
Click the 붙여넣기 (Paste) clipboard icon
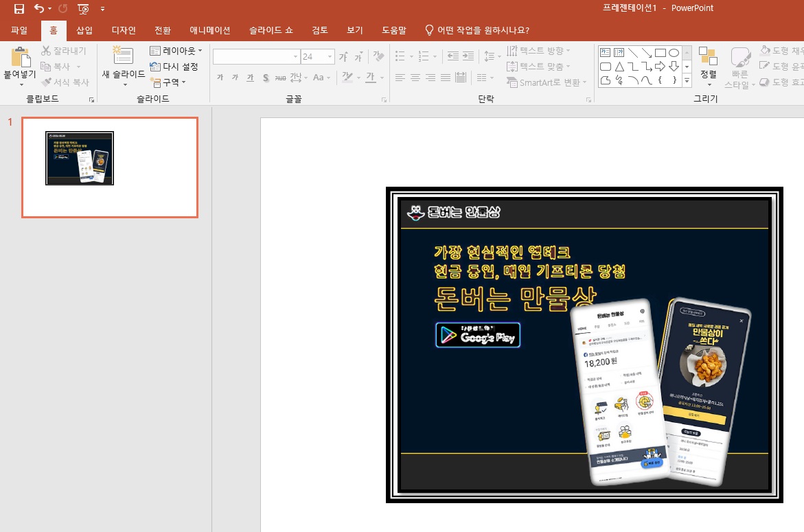pos(20,56)
